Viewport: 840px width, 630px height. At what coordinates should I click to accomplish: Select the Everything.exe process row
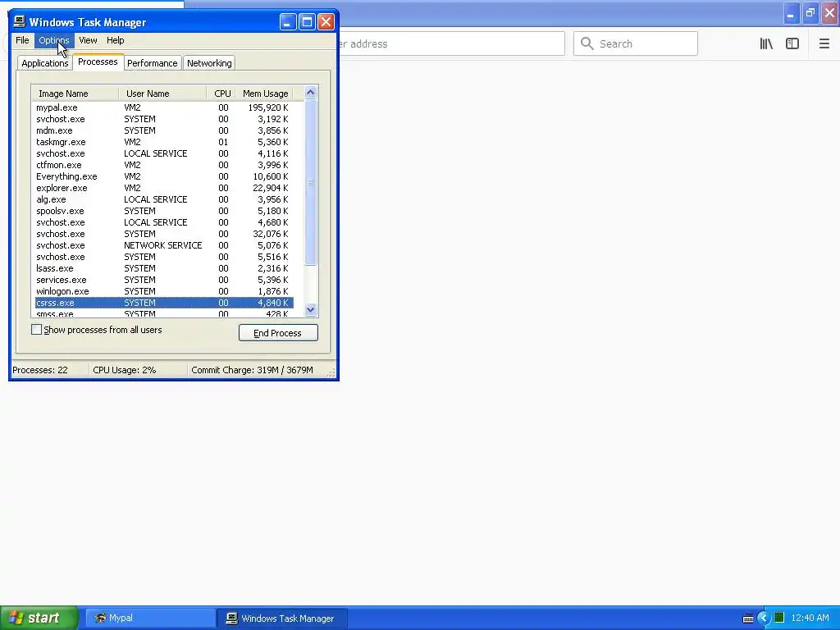click(x=164, y=176)
